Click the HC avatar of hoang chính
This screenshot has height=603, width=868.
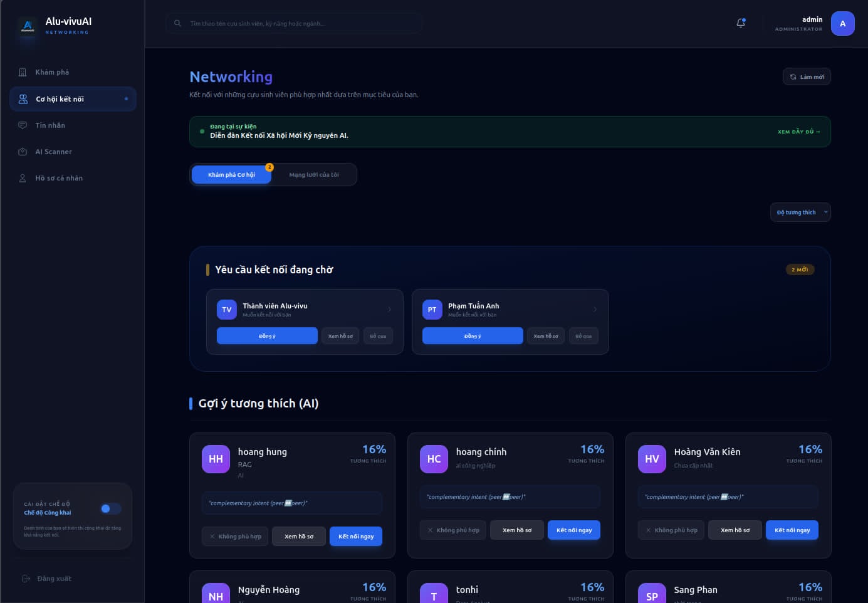point(434,459)
